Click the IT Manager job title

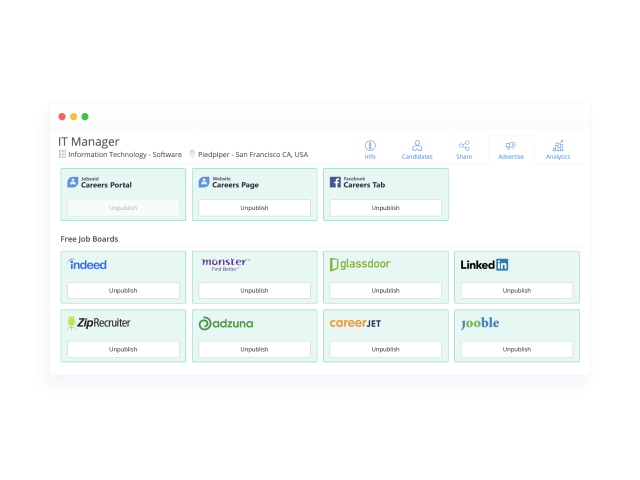coord(89,142)
